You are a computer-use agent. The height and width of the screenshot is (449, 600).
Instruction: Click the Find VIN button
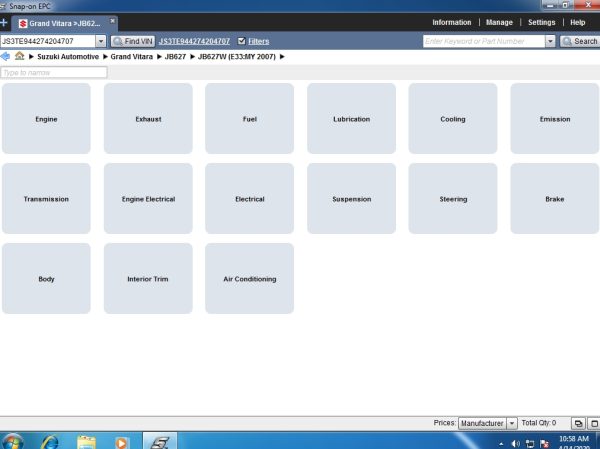tap(133, 41)
